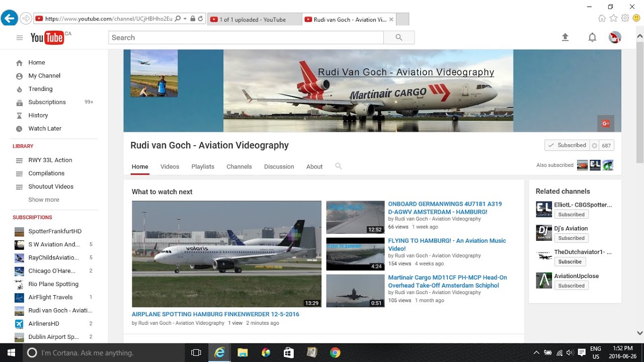Open SpotterFrankfurtHD subscription

coord(54,231)
